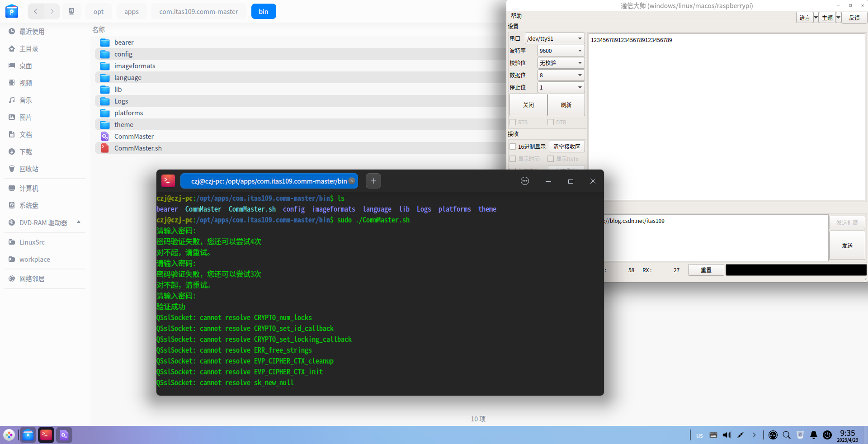Click the 刷新 button
This screenshot has height=444, width=868.
point(566,105)
